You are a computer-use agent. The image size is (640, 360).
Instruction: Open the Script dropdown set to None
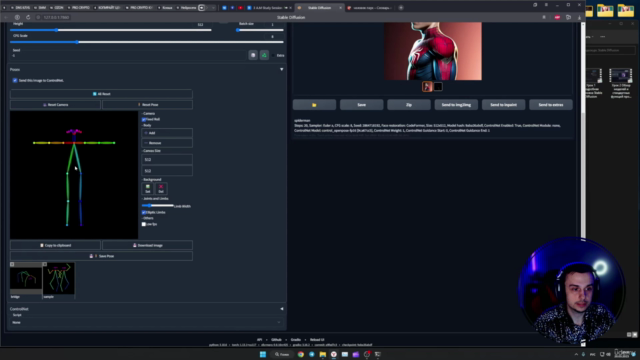[147, 322]
